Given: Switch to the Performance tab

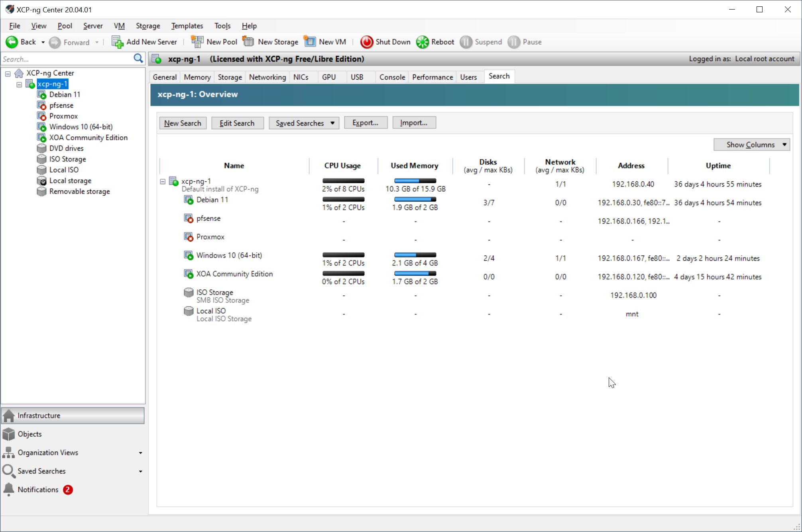Looking at the screenshot, I should coord(432,77).
